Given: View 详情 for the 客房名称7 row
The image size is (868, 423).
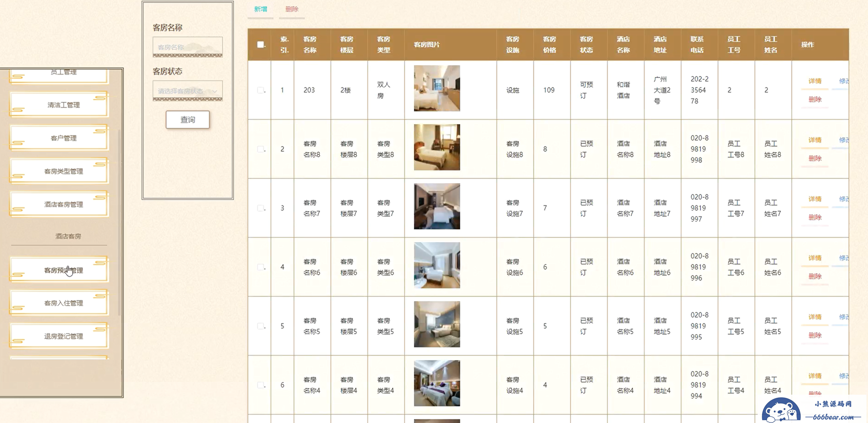Looking at the screenshot, I should point(815,199).
